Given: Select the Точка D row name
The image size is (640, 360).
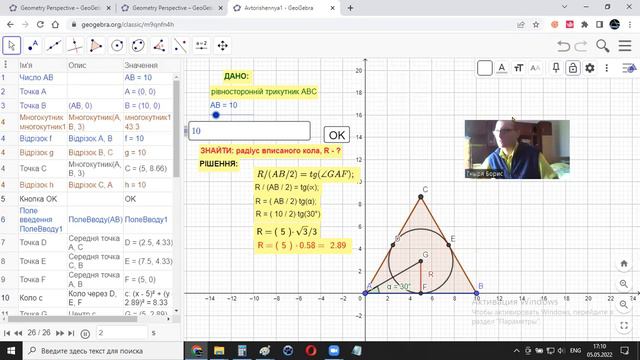Looking at the screenshot, I should point(33,242).
